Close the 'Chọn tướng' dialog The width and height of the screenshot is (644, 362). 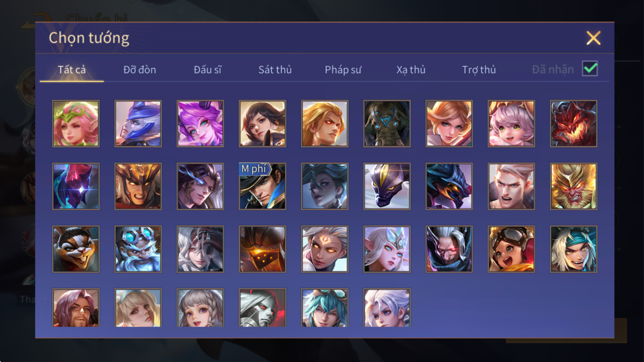tap(593, 38)
